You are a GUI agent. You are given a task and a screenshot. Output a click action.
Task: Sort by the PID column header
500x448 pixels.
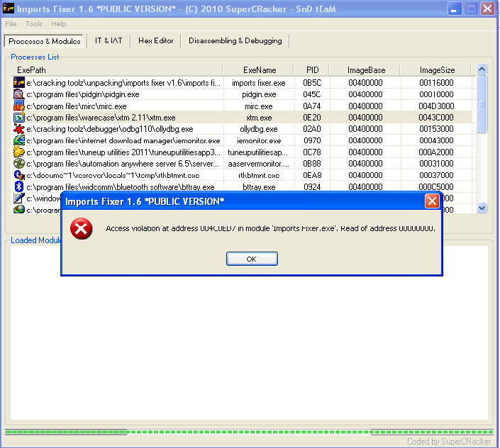[312, 70]
